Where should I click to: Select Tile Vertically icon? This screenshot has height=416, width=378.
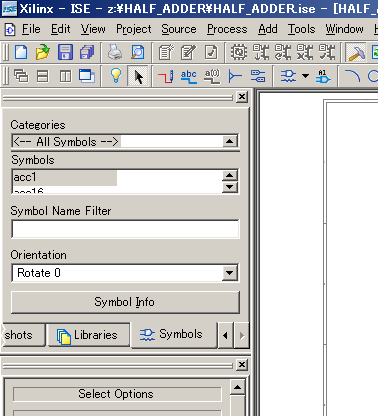[65, 76]
